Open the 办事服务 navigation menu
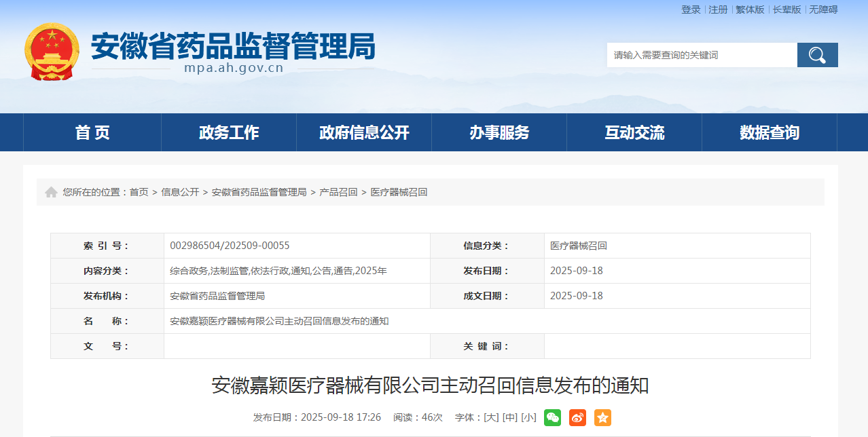Viewport: 868px width, 437px height. [x=499, y=132]
